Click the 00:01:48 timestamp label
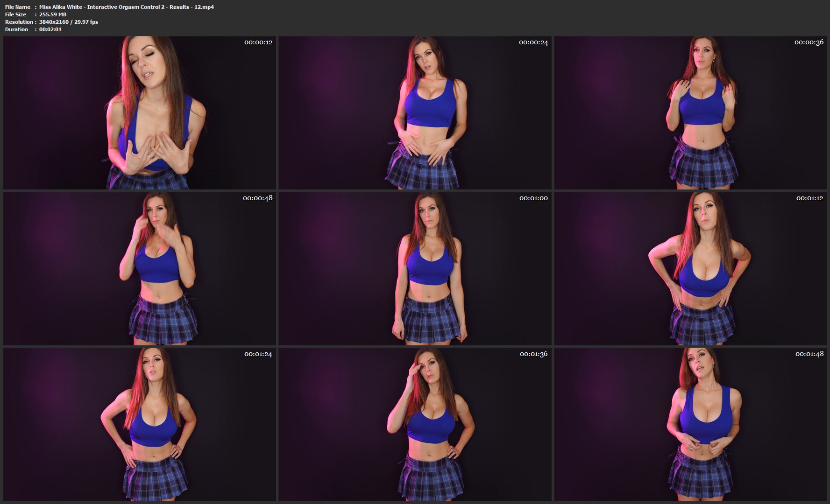The width and height of the screenshot is (830, 504). [809, 354]
